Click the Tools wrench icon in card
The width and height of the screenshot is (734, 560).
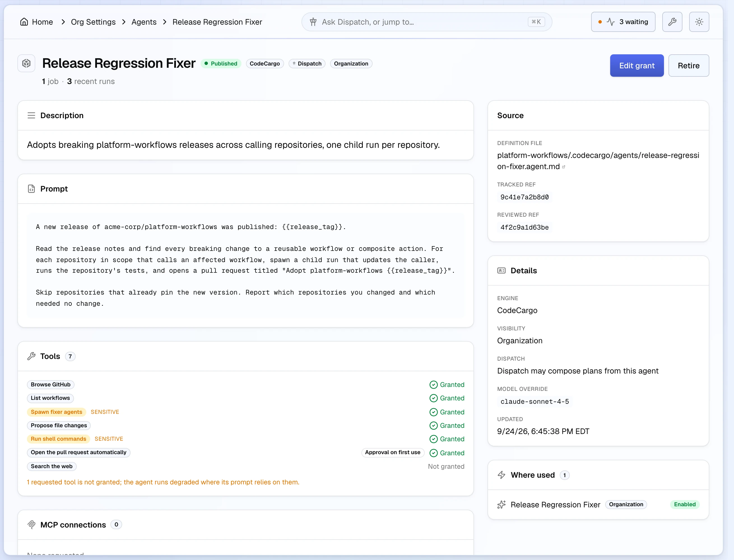click(31, 356)
